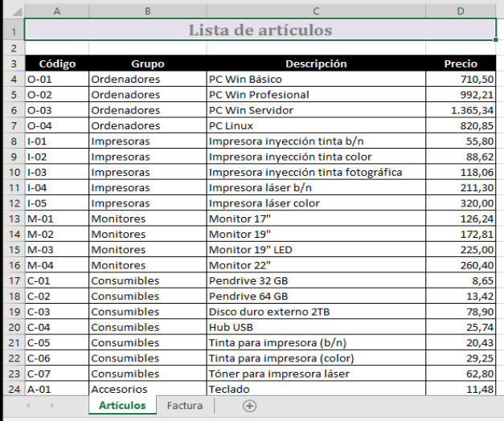Select cell 'Pendrive 64 GB'
The image size is (504, 421).
[316, 296]
